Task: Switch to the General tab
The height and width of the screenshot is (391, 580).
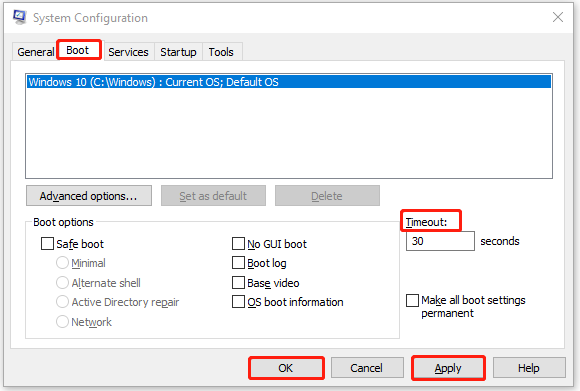Action: tap(36, 52)
